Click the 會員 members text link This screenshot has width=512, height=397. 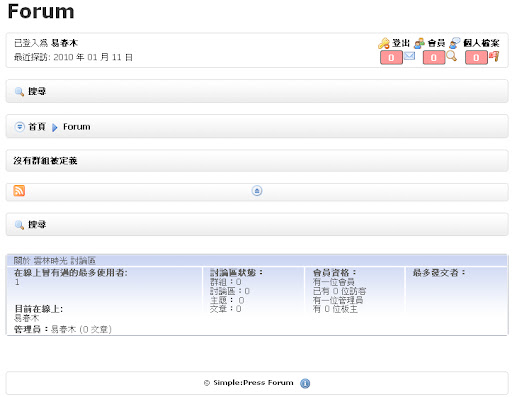436,43
